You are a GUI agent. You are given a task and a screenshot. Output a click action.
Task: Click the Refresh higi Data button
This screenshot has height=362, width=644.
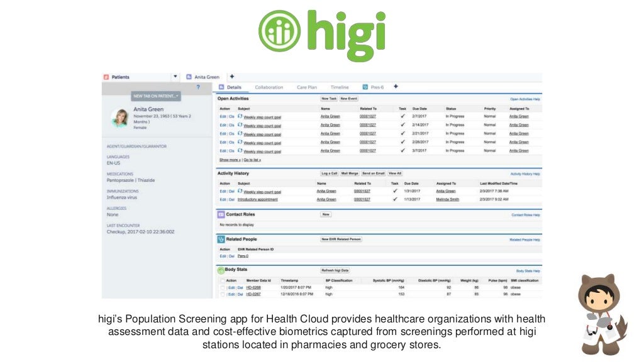tap(335, 270)
